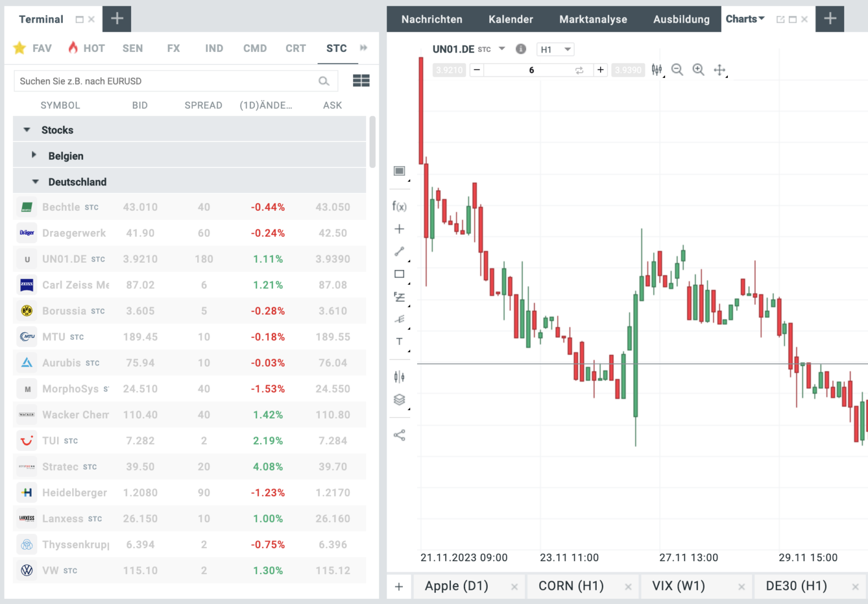
Task: Select the Text annotation tool
Action: [x=400, y=341]
